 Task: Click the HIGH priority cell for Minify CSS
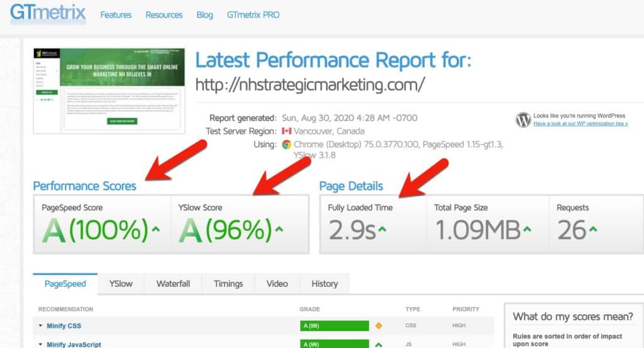point(458,325)
